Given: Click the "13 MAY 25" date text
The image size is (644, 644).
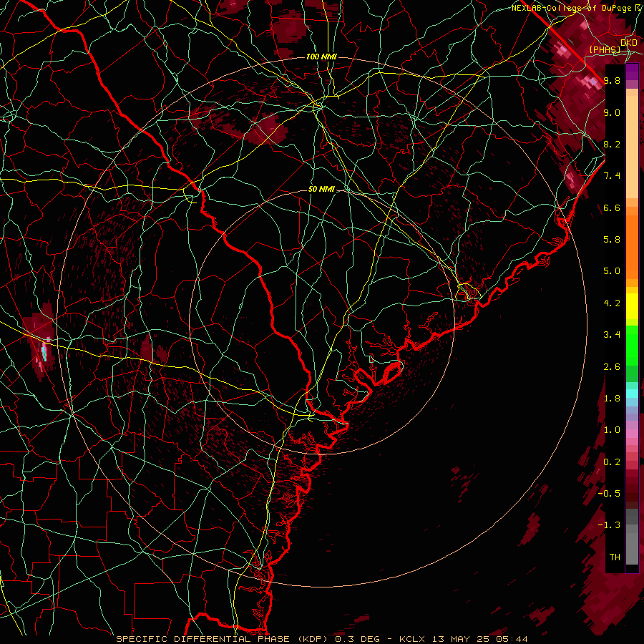Looking at the screenshot, I should (x=462, y=639).
